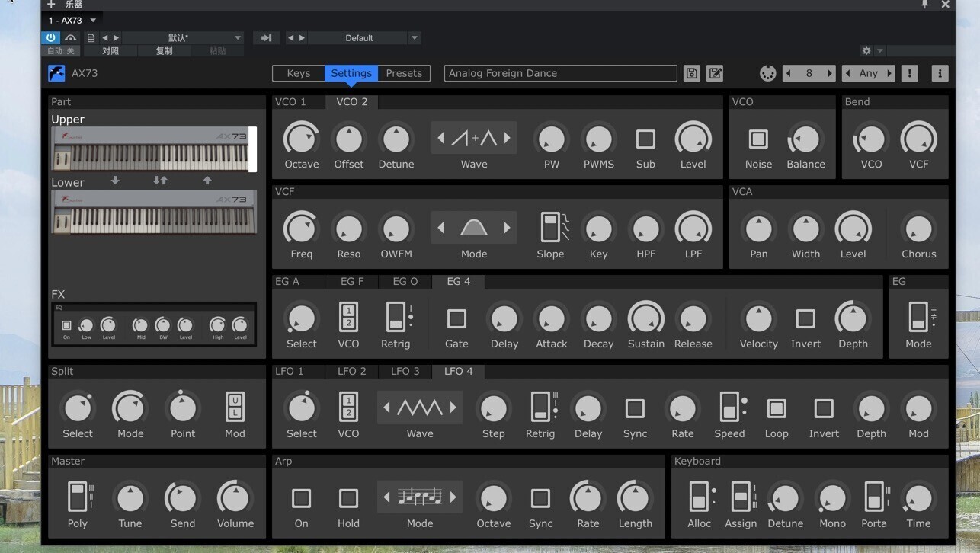
Task: Select next MIDI channel after Any
Action: pyautogui.click(x=889, y=73)
